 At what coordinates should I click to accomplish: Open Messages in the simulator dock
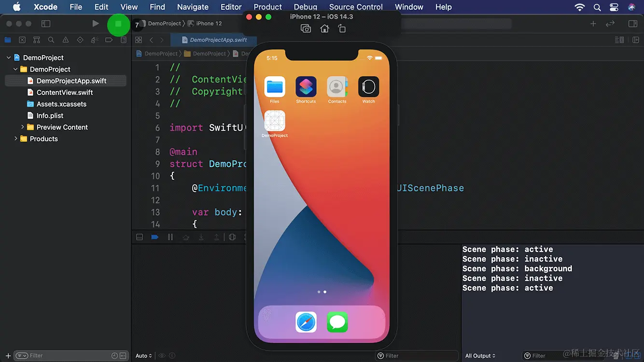point(337,322)
